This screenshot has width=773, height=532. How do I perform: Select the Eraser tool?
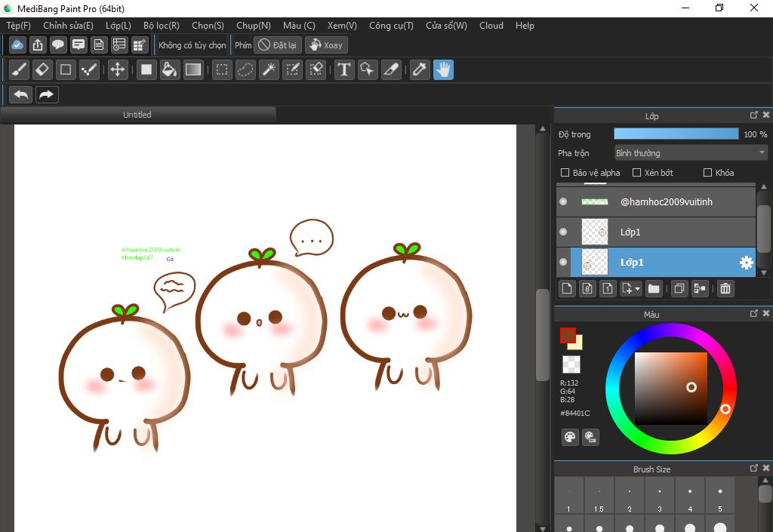(x=42, y=69)
